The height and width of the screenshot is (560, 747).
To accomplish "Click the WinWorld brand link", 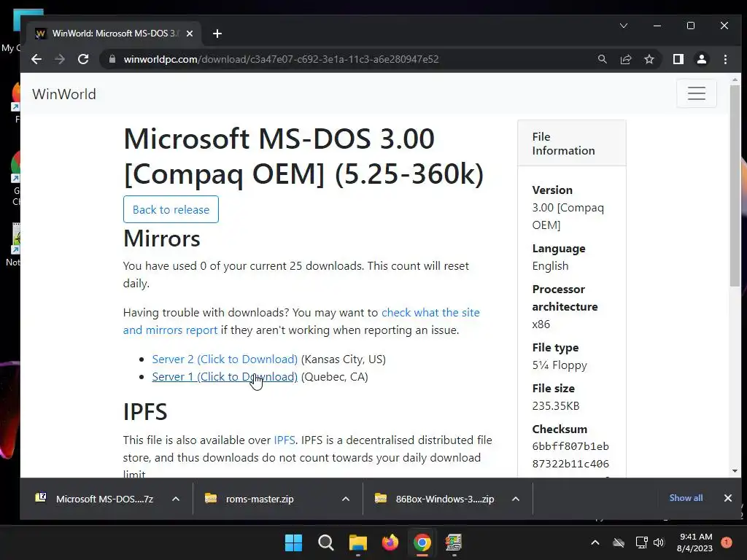I will coord(64,94).
